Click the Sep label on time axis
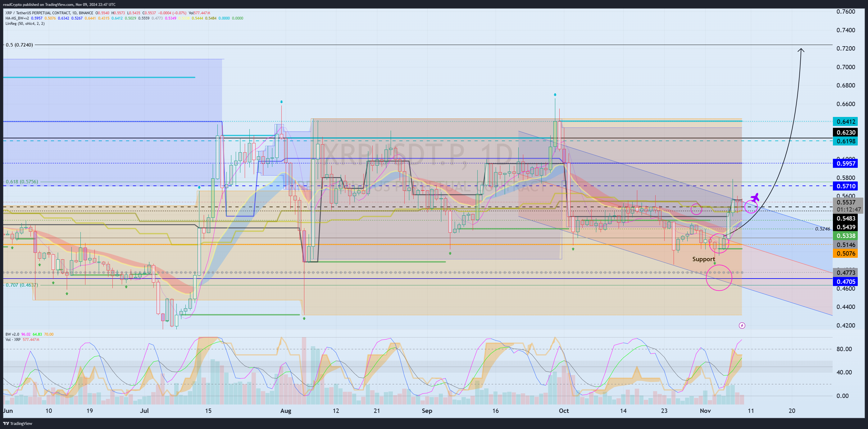Image resolution: width=868 pixels, height=429 pixels. point(427,411)
